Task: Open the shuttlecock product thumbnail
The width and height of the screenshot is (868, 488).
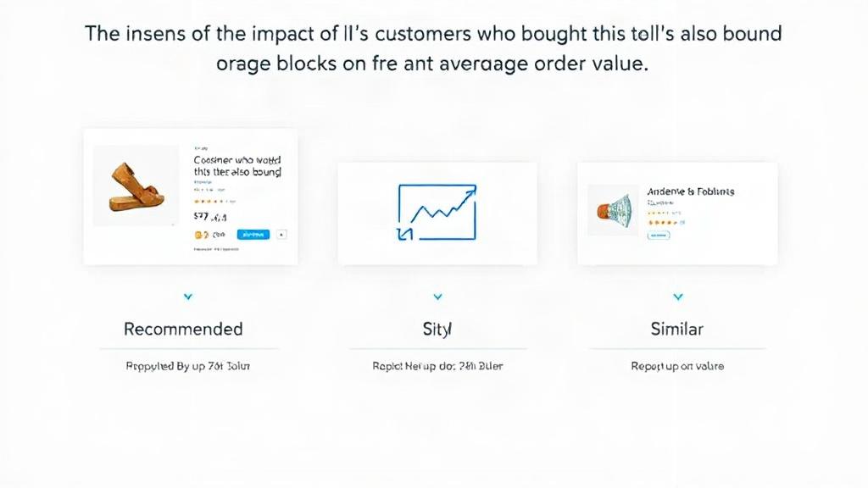Action: [614, 210]
